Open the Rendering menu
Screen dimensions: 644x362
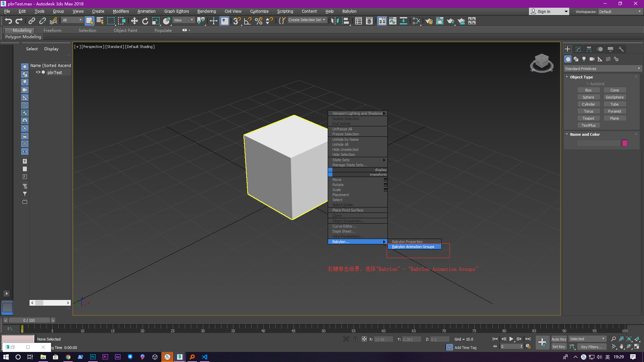(x=206, y=11)
